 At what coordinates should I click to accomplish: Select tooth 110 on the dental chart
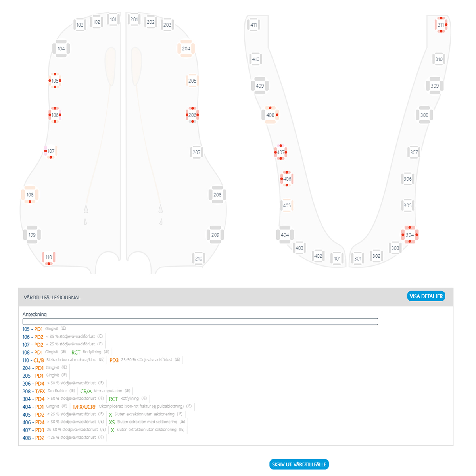pos(49,257)
